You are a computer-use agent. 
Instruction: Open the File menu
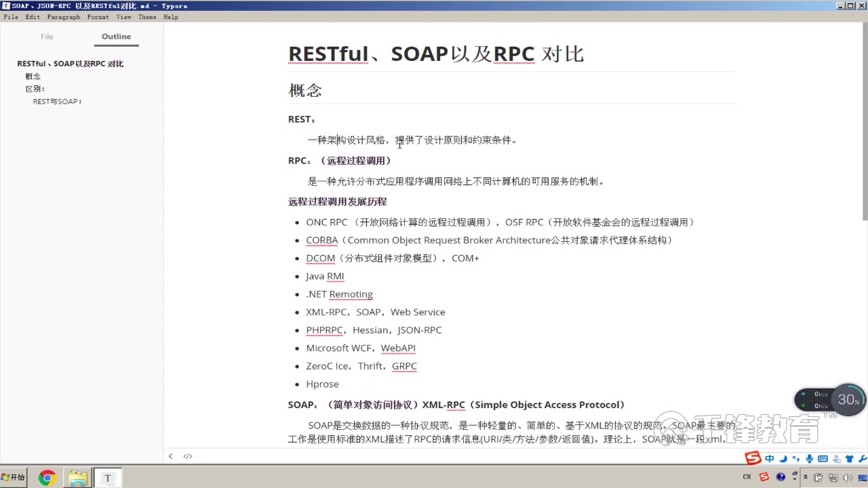pyautogui.click(x=11, y=17)
